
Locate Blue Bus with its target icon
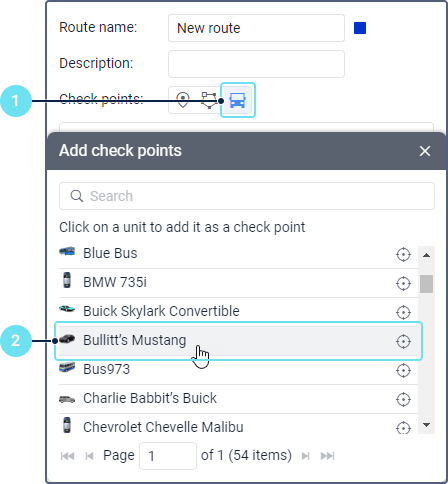[x=403, y=255]
